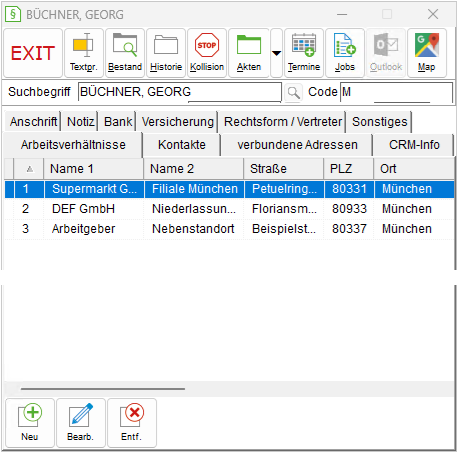
Task: Open the Historie folder icon
Action: click(x=166, y=53)
